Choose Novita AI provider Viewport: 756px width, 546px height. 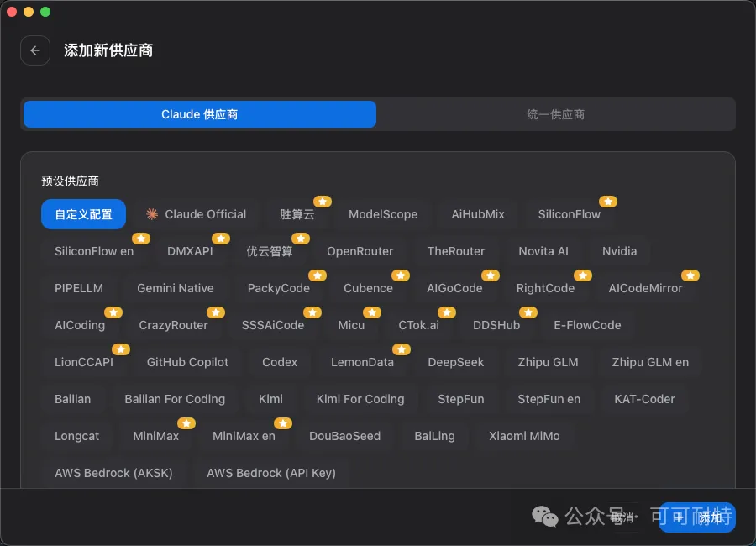(543, 251)
